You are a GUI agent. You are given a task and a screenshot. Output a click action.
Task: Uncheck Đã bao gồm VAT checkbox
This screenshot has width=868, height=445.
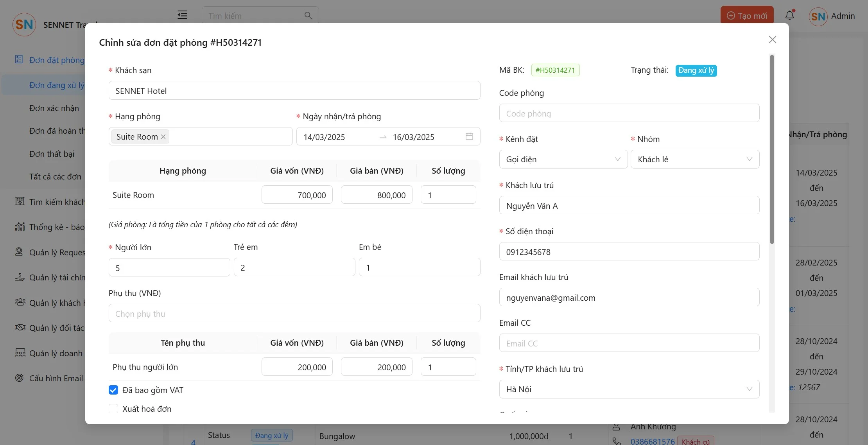[113, 390]
